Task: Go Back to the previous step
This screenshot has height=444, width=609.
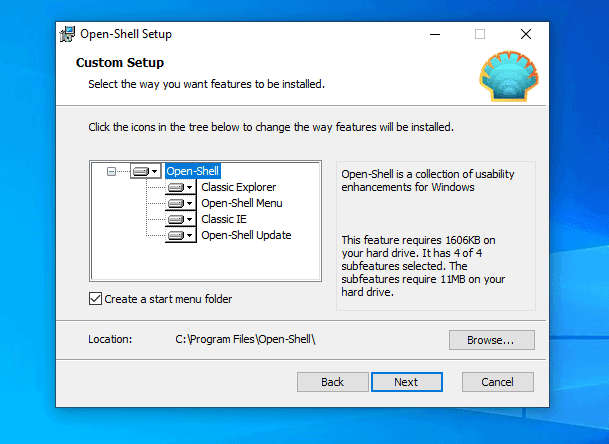Action: (x=332, y=382)
